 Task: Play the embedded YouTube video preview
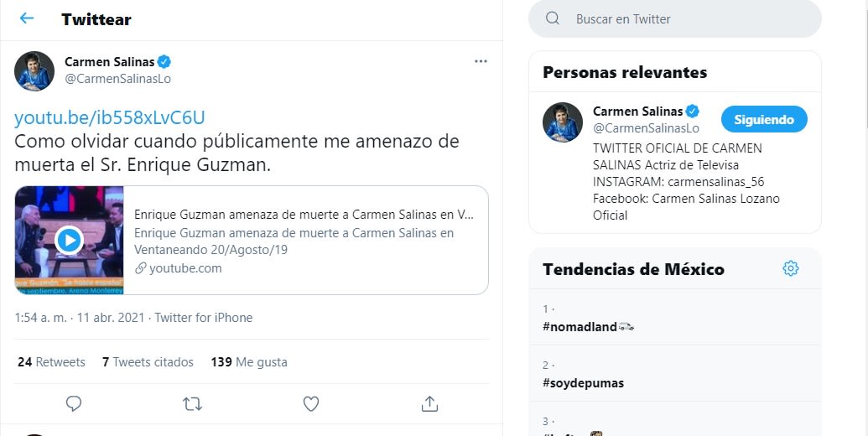[69, 241]
